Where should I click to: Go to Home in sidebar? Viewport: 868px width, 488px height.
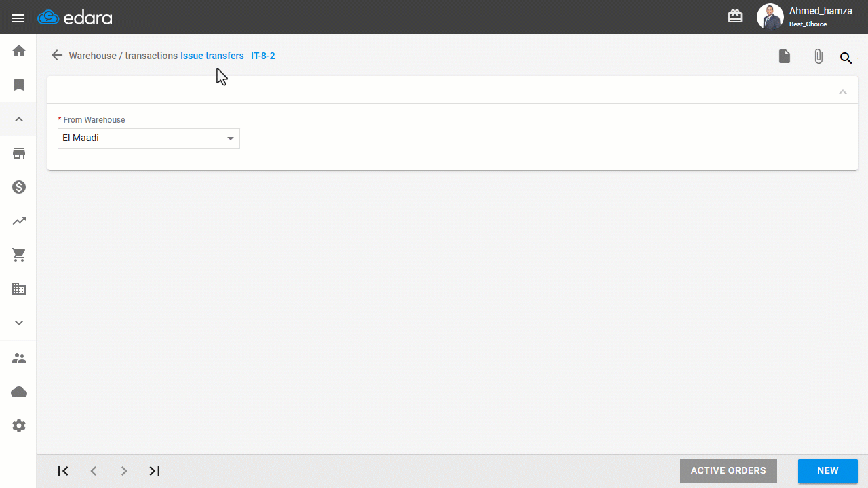point(19,51)
